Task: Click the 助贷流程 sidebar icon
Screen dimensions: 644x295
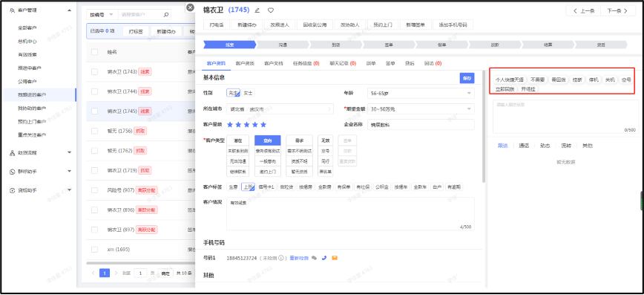Action: tap(13, 152)
